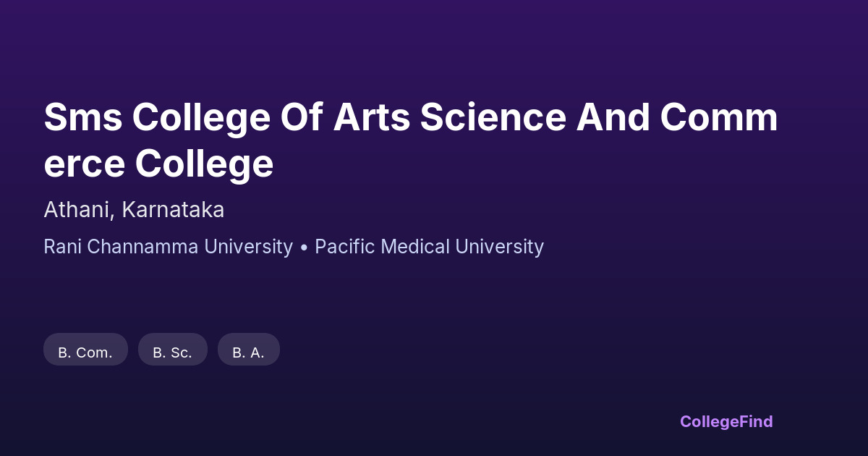Viewport: 868px width, 456px height.
Task: Open Rani Channamma University link
Action: pyautogui.click(x=168, y=247)
